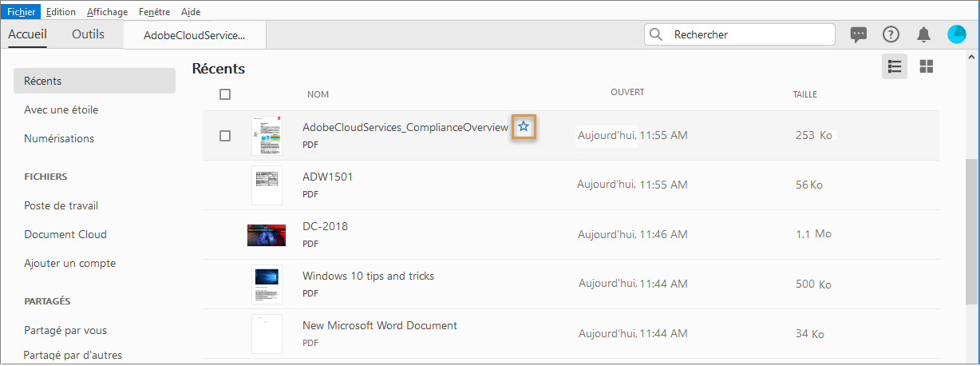Open the notifications bell
Viewport: 980px width, 366px height.
tap(923, 34)
